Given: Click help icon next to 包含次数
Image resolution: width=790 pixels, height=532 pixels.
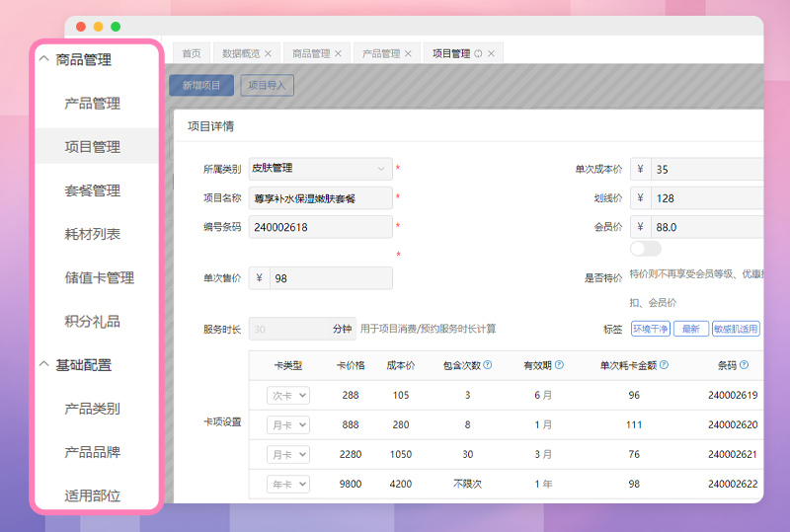Looking at the screenshot, I should 487,365.
